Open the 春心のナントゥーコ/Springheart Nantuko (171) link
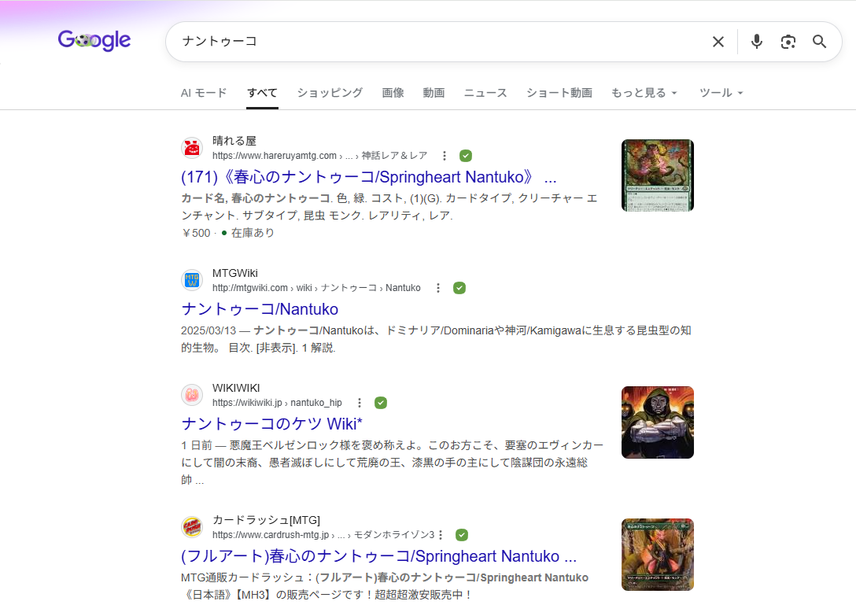Screen dimensions: 856x616 point(368,178)
